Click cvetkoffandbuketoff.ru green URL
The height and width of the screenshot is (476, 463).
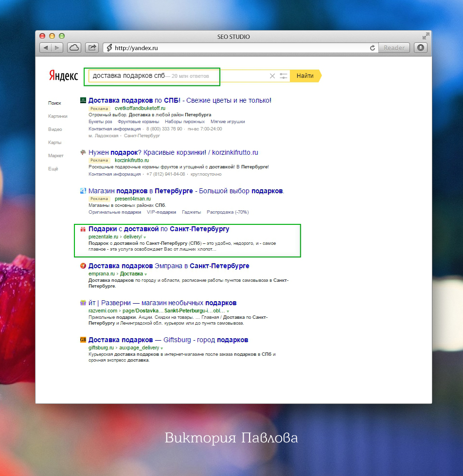[x=140, y=109]
